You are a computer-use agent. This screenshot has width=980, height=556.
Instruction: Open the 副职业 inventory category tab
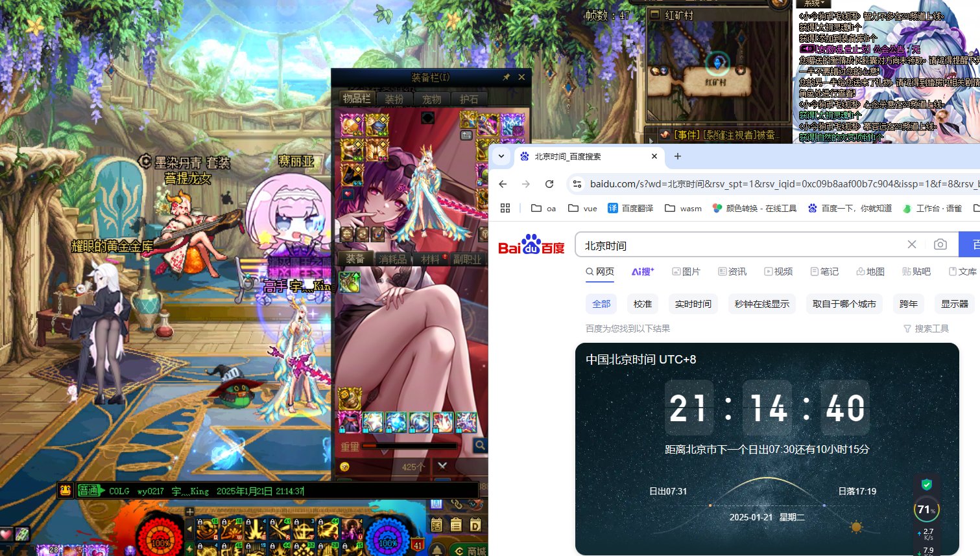click(x=468, y=259)
